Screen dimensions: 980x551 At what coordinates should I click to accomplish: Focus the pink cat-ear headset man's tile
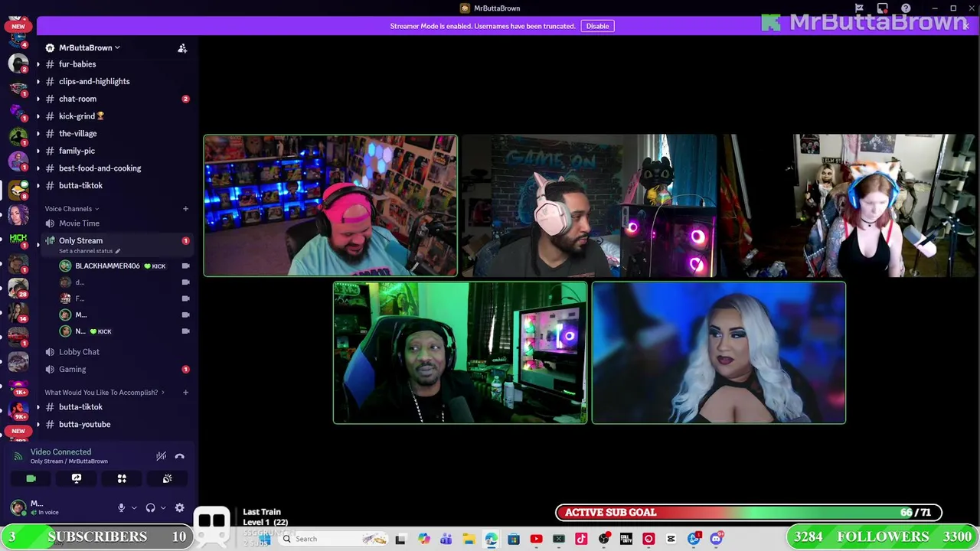[x=590, y=205]
